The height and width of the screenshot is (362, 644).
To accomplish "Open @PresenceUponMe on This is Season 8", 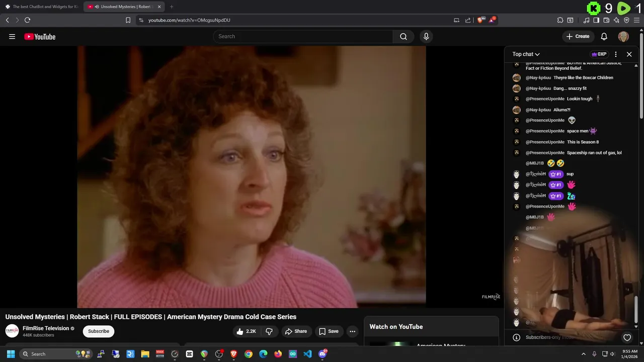I will (545, 142).
